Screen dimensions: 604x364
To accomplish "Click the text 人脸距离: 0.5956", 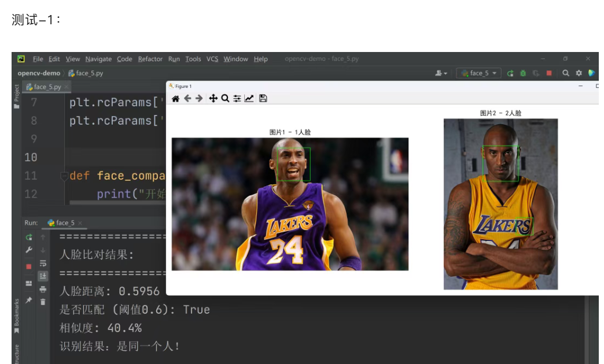I will pyautogui.click(x=109, y=291).
